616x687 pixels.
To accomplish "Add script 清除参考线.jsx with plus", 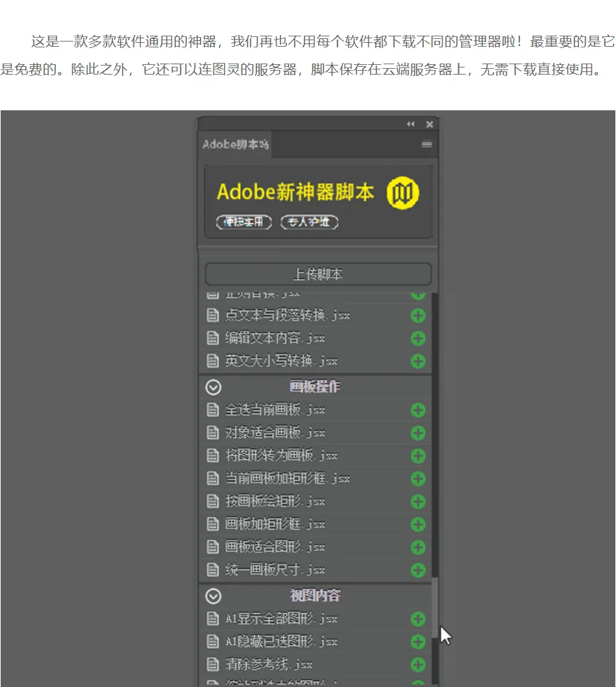I will [418, 665].
